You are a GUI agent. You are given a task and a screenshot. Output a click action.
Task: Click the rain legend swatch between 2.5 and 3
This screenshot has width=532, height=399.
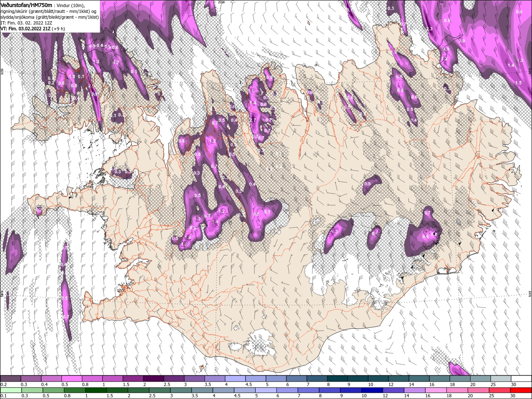click(x=160, y=390)
